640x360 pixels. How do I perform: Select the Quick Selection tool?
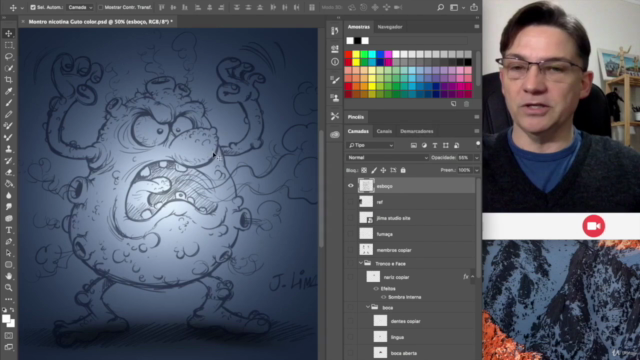point(9,68)
